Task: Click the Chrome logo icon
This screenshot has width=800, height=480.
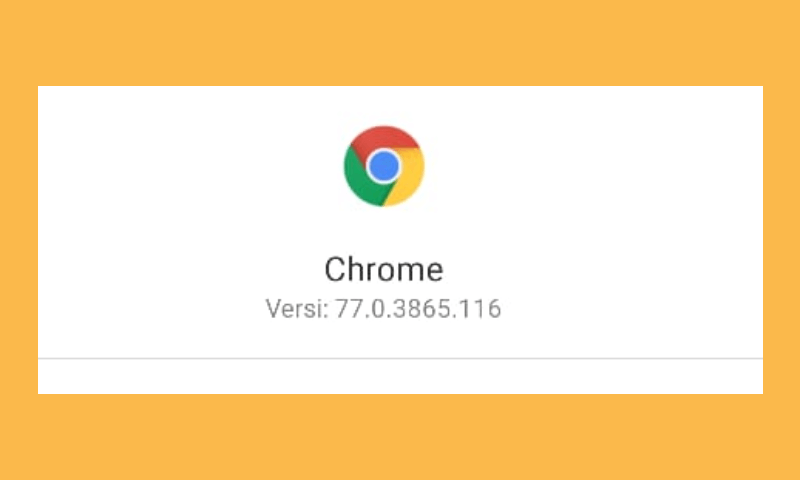Action: coord(384,166)
